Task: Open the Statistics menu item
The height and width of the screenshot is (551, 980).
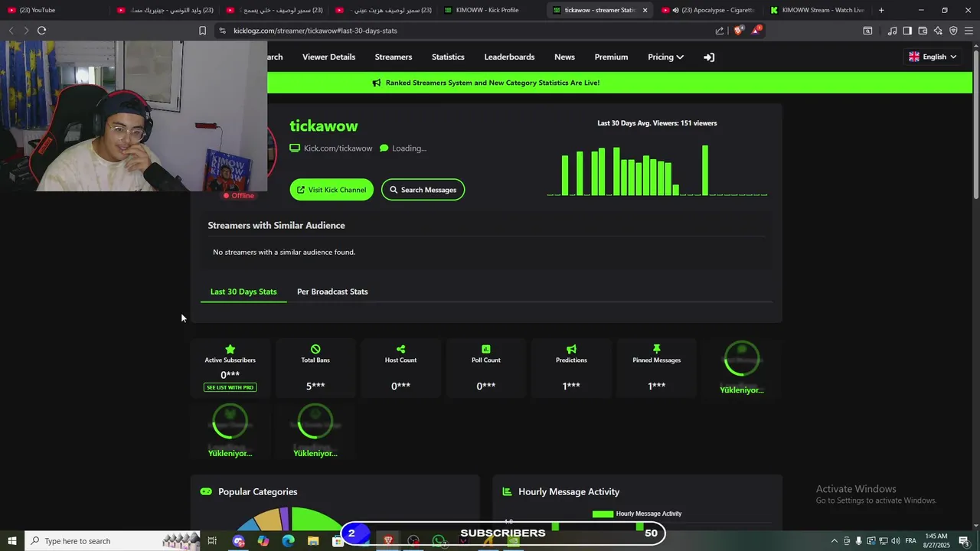Action: (448, 57)
